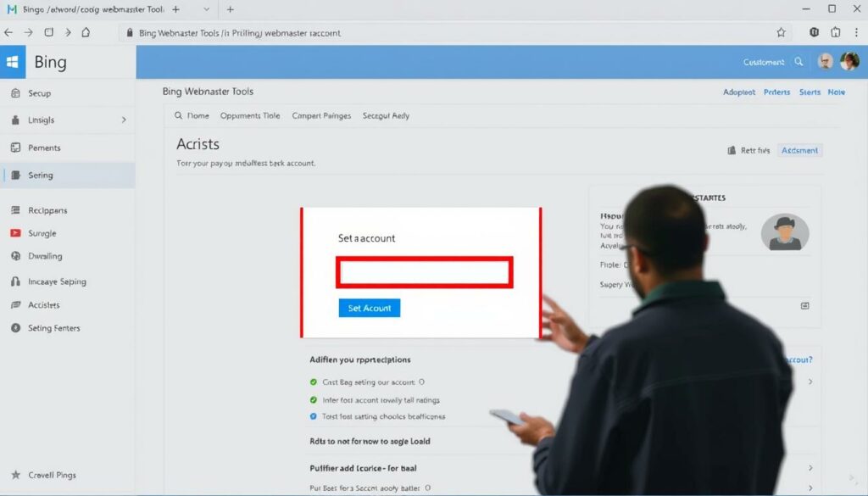This screenshot has width=868, height=496.
Task: Click the Set a account input field
Action: pos(425,272)
